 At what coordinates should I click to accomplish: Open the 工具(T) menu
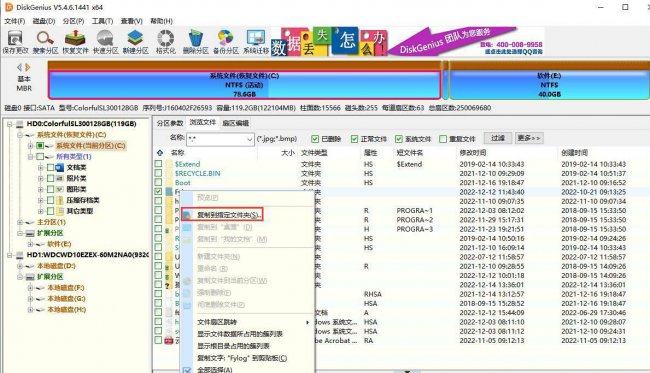click(x=102, y=21)
